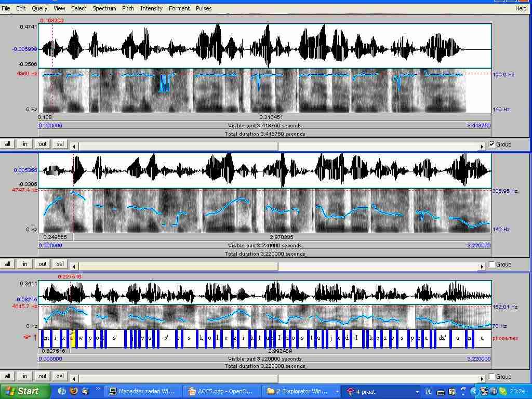Select the 'dz'' phoneme interval

pos(442,338)
